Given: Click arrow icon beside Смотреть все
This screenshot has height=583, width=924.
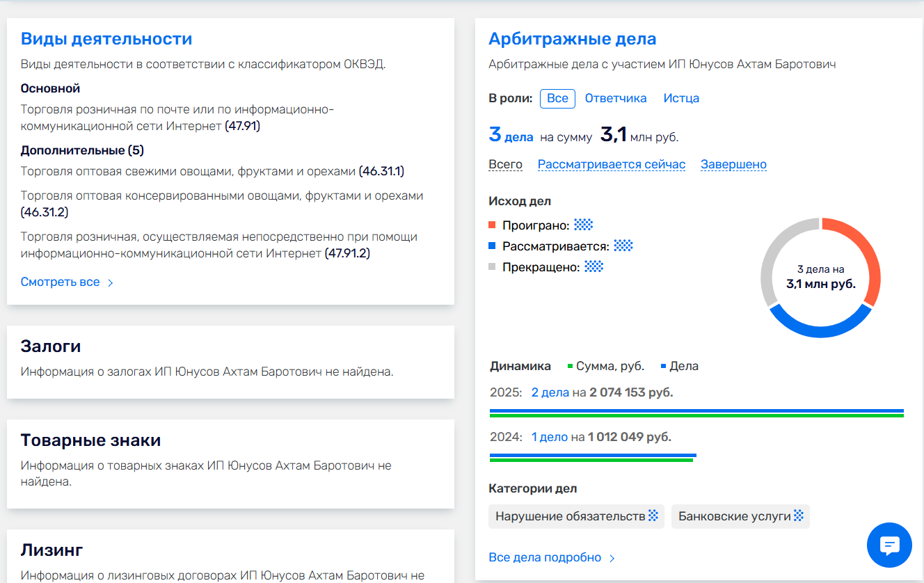Looking at the screenshot, I should (110, 282).
